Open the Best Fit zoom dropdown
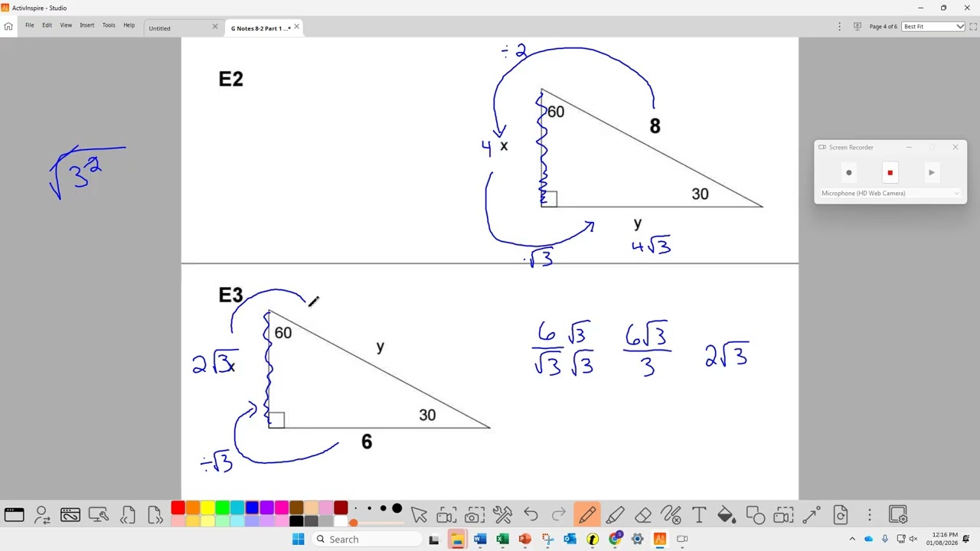This screenshot has width=980, height=551. point(933,27)
